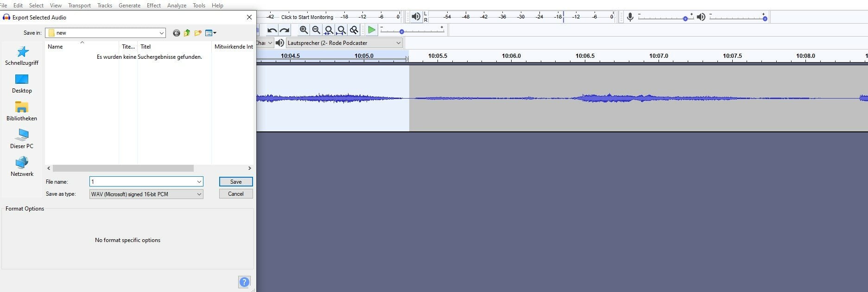Screen dimensions: 868x292
Task: Zoom out with the magnifier minus icon
Action: 316,30
